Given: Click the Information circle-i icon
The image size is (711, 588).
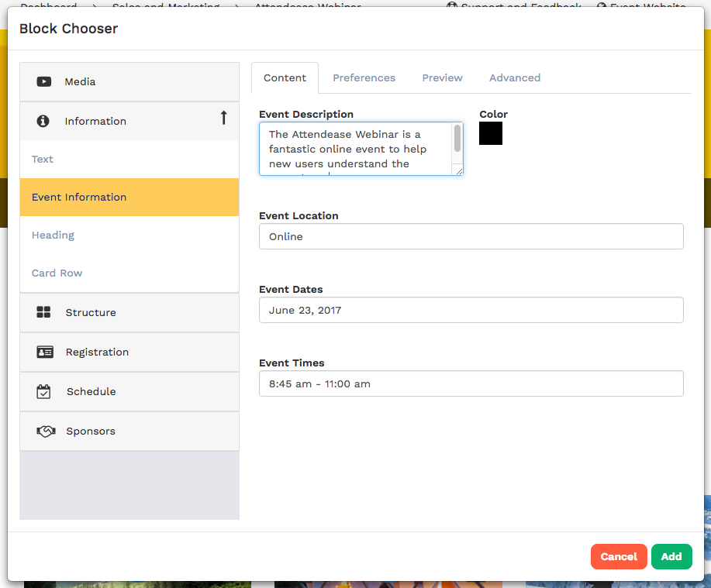Looking at the screenshot, I should click(x=43, y=121).
